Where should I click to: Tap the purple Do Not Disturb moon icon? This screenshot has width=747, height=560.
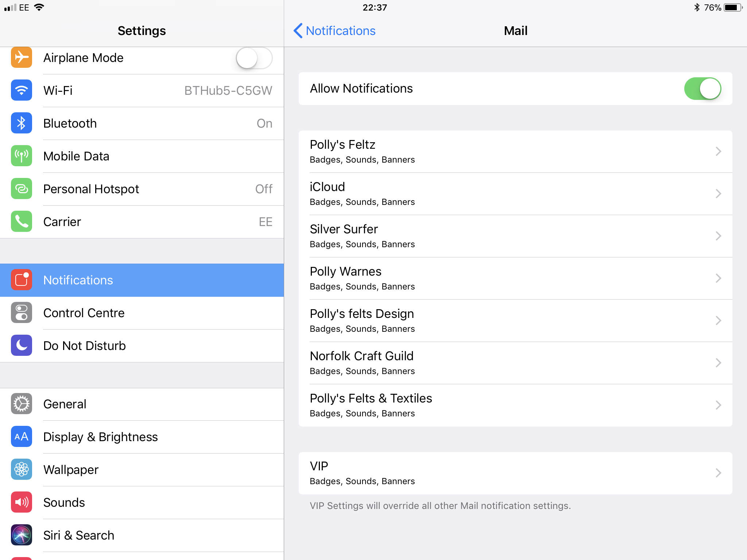[22, 346]
